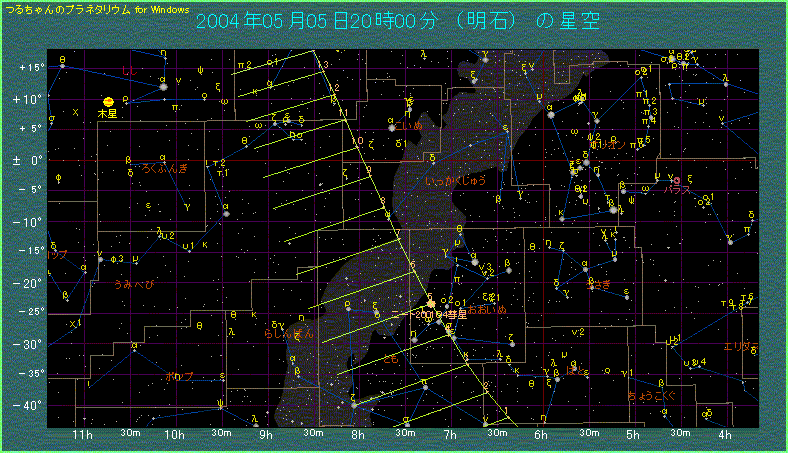Click the オリオン constellation label
This screenshot has height=453, width=788.
pos(608,144)
